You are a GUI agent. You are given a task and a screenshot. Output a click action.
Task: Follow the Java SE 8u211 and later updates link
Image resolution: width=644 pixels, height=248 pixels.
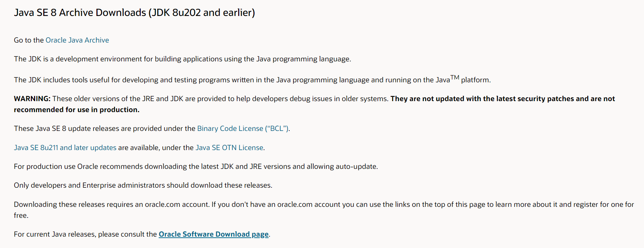click(65, 148)
